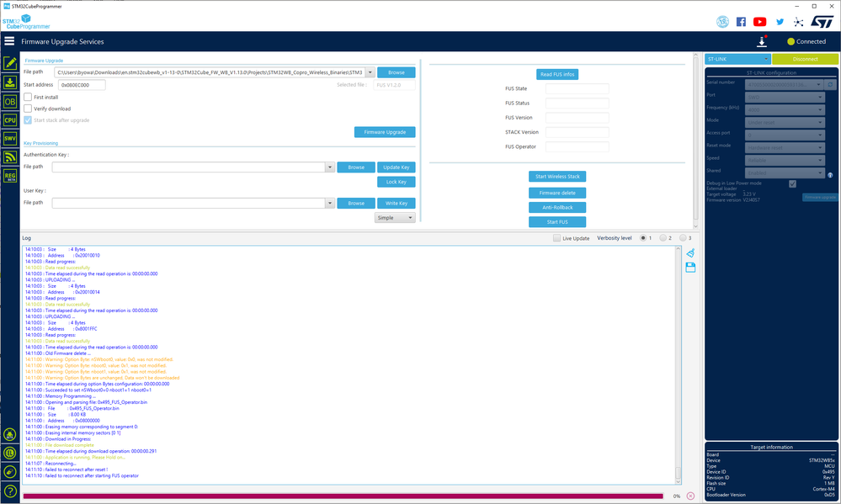Open the Option Bytes (OB) panel

tap(9, 101)
